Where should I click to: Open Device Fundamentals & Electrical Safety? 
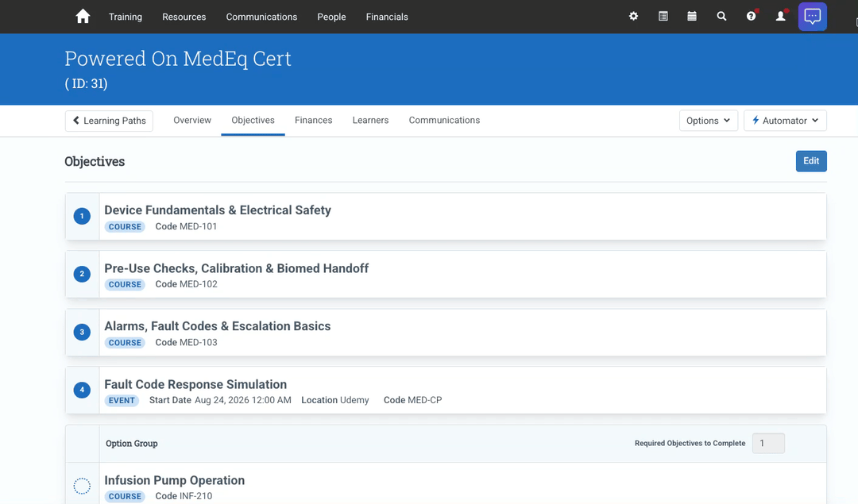[x=217, y=210]
